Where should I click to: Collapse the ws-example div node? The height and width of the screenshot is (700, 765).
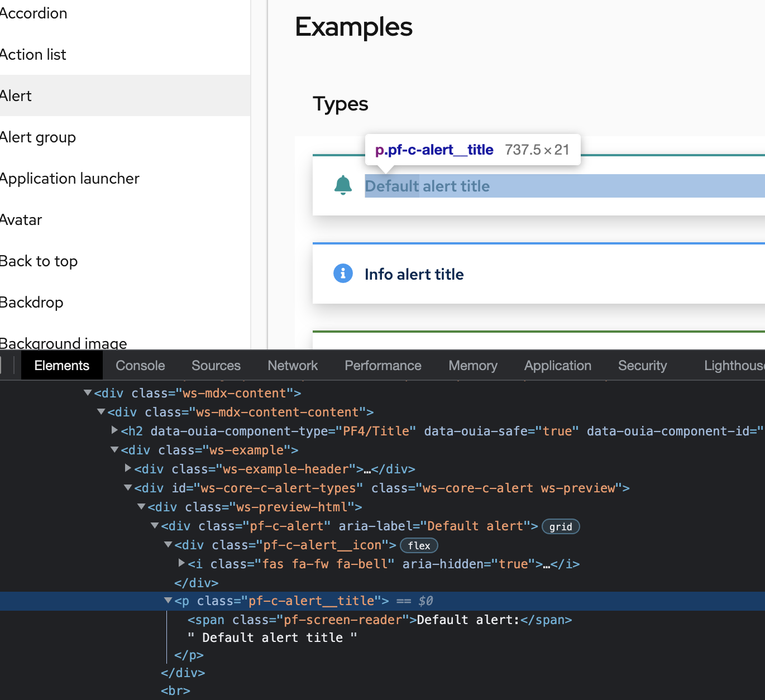(x=114, y=449)
